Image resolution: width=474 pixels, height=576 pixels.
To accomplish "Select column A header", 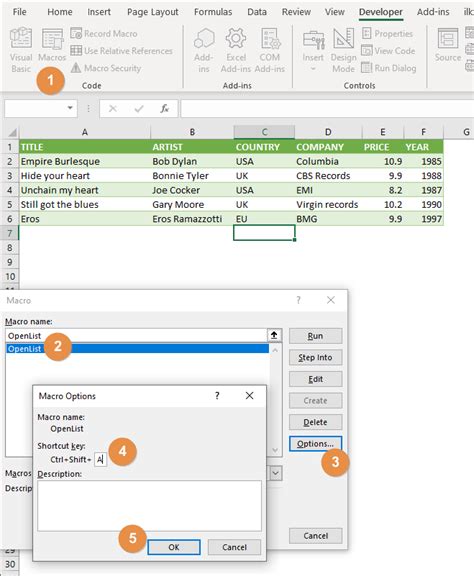I will point(85,132).
